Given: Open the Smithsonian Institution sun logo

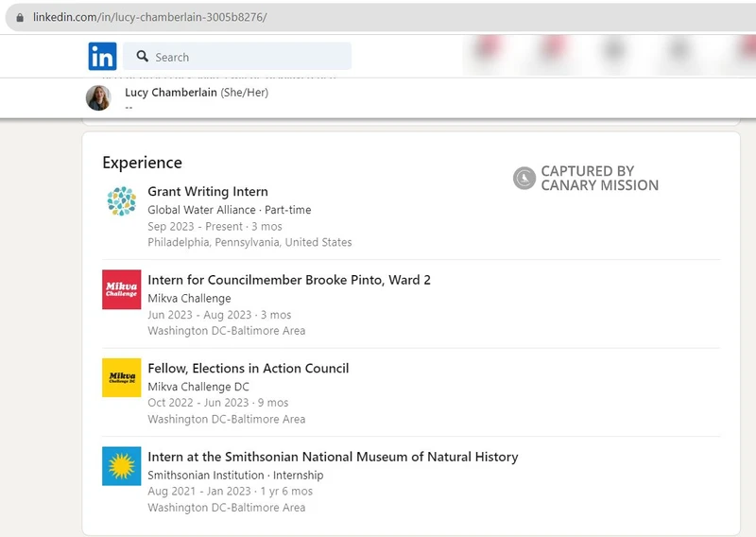Looking at the screenshot, I should (x=122, y=466).
